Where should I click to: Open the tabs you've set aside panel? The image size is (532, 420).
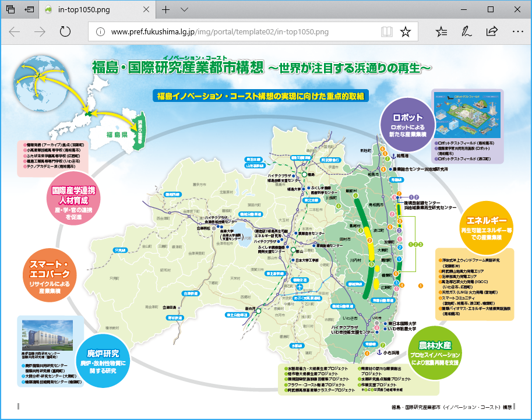[10, 10]
